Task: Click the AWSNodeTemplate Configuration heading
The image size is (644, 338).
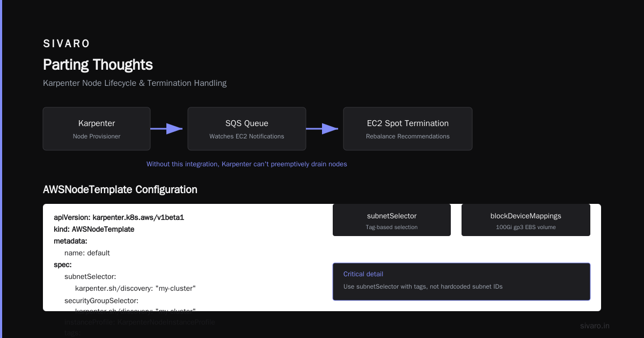Action: point(120,189)
